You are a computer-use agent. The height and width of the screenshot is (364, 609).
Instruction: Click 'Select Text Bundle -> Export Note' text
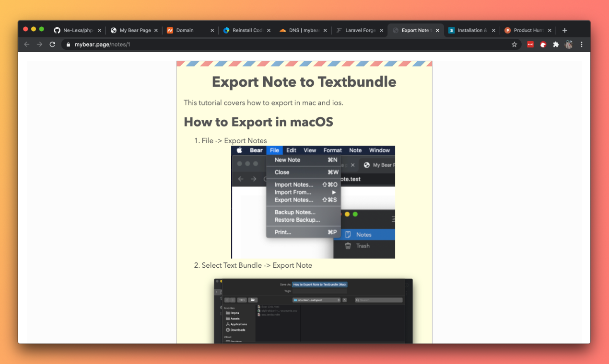257,265
